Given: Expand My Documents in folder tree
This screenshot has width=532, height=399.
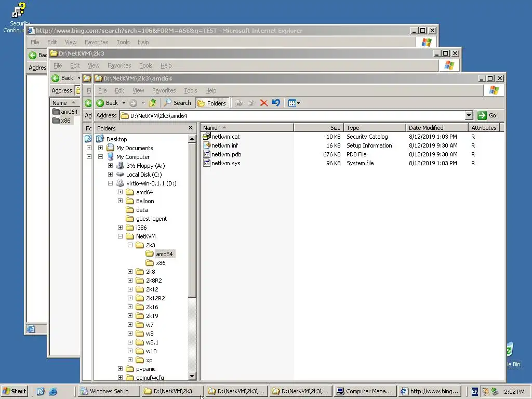Looking at the screenshot, I should tap(100, 148).
